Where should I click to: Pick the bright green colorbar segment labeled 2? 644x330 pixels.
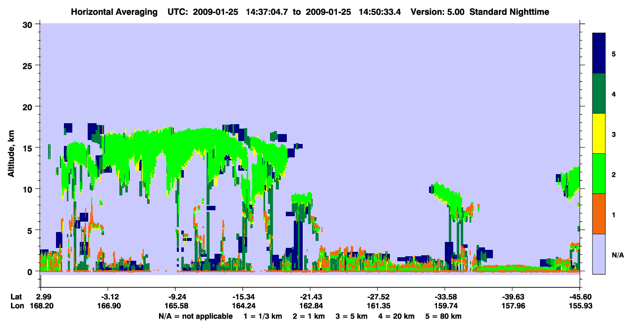pos(599,174)
